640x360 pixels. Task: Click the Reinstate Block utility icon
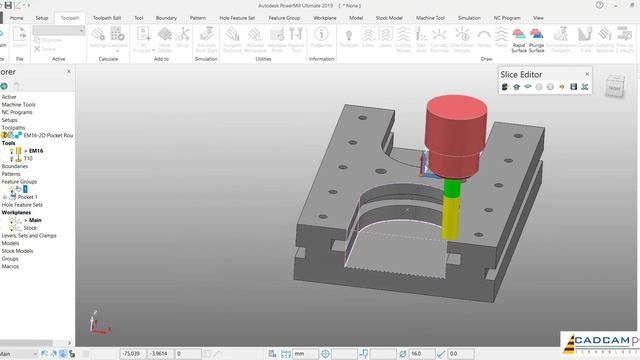coord(277,40)
